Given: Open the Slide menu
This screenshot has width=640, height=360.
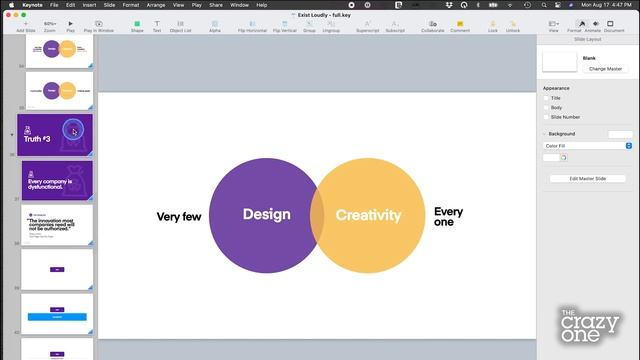Looking at the screenshot, I should [x=109, y=5].
